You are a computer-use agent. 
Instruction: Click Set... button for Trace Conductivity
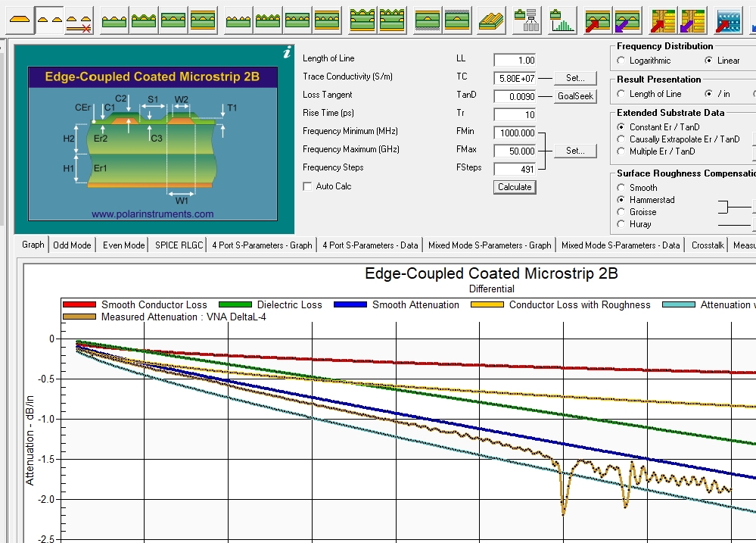tap(575, 78)
